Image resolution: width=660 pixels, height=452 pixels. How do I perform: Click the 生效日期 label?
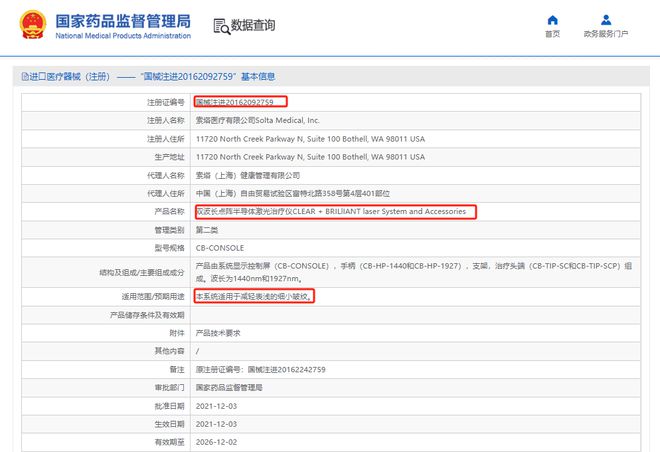click(170, 424)
